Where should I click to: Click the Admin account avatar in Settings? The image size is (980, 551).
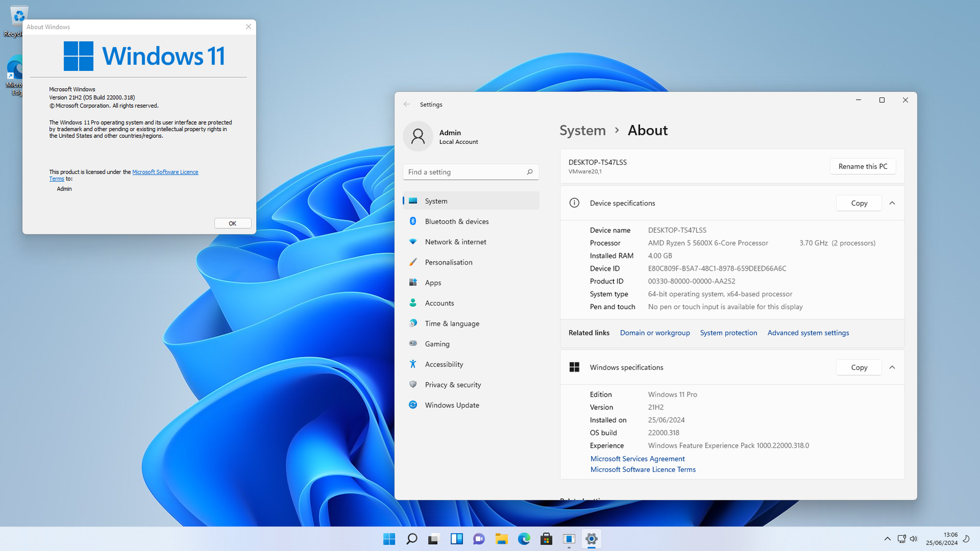pyautogui.click(x=418, y=136)
